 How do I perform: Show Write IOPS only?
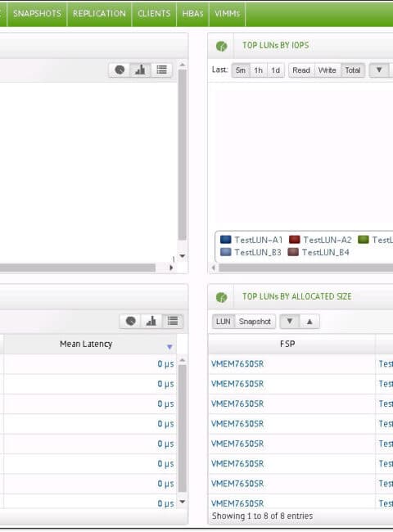click(x=327, y=70)
